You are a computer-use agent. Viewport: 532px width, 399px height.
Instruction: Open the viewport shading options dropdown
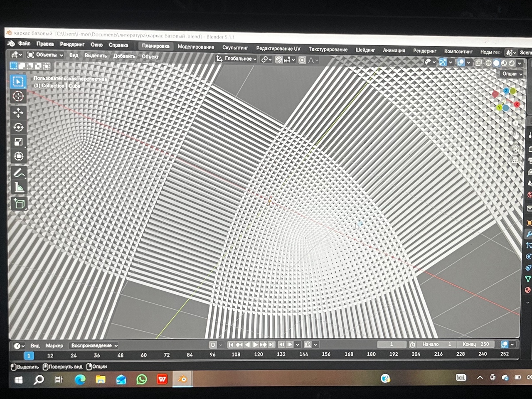[x=520, y=63]
